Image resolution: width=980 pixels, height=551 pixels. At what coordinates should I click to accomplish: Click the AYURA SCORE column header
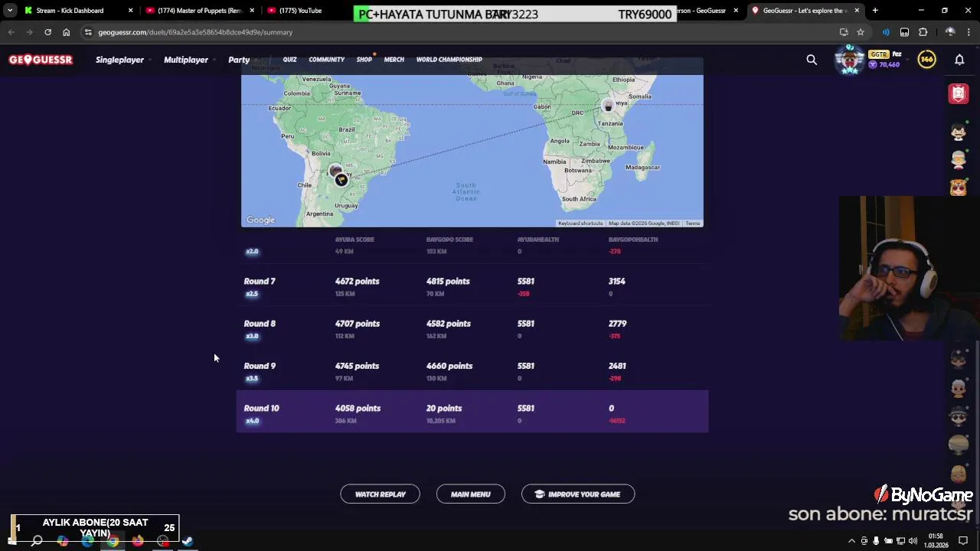[354, 240]
